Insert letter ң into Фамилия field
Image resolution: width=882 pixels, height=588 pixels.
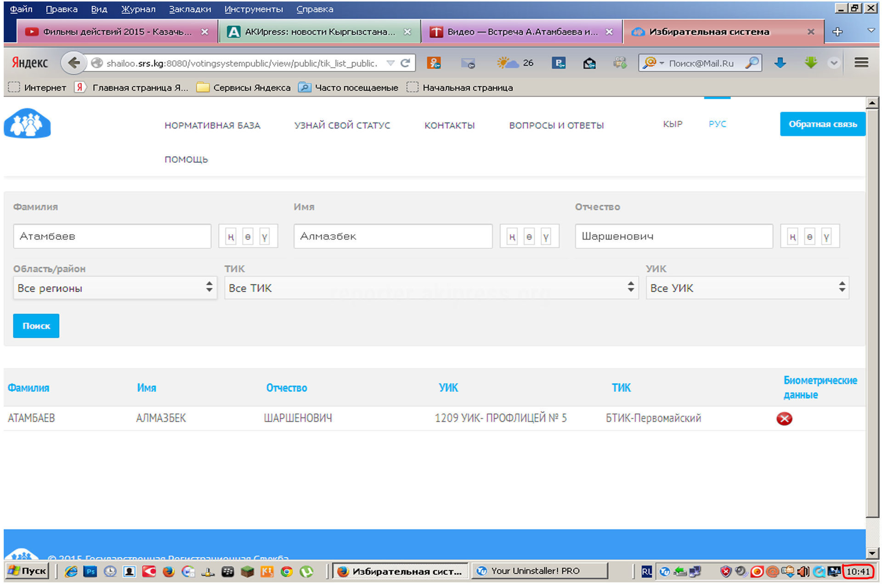tap(231, 237)
